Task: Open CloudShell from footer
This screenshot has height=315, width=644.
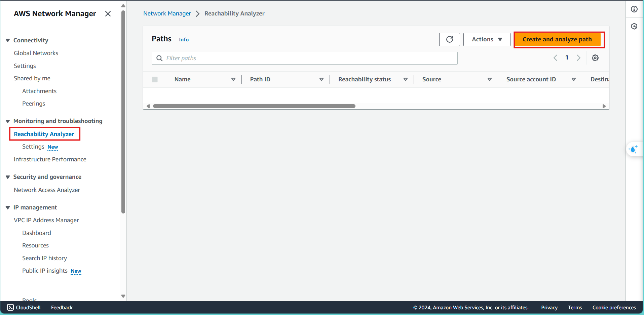Action: [24, 307]
